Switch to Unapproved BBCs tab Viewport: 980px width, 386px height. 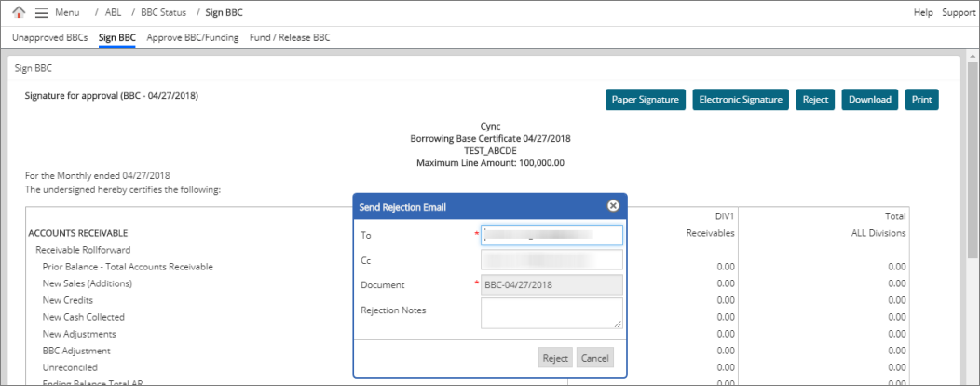pyautogui.click(x=49, y=38)
